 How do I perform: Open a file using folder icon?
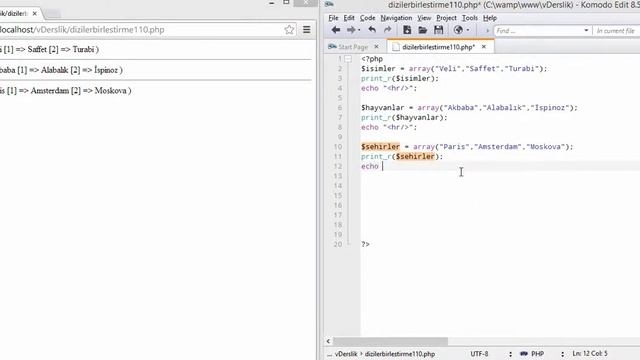(x=422, y=30)
